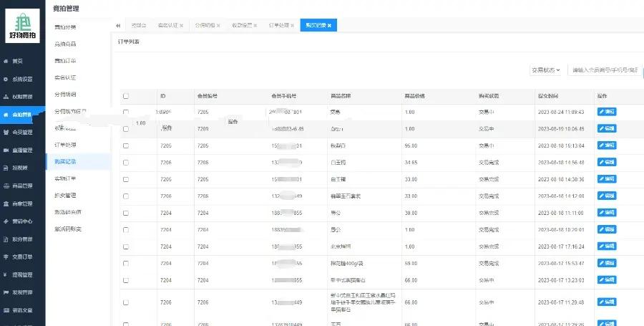This screenshot has width=644, height=326.
Task: Switch to the 分佣明细 tab
Action: (205, 26)
